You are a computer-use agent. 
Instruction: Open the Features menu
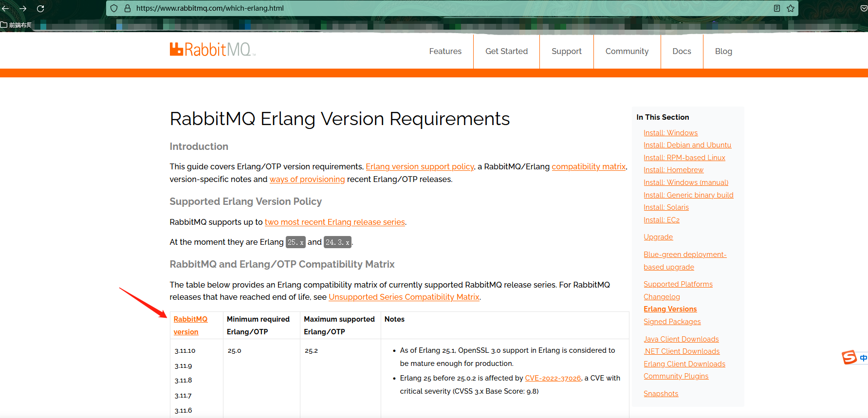(445, 51)
